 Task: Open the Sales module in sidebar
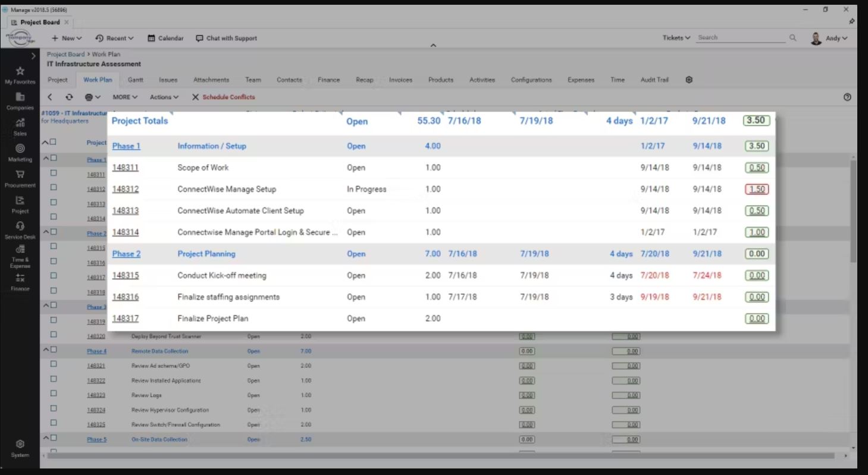click(20, 127)
